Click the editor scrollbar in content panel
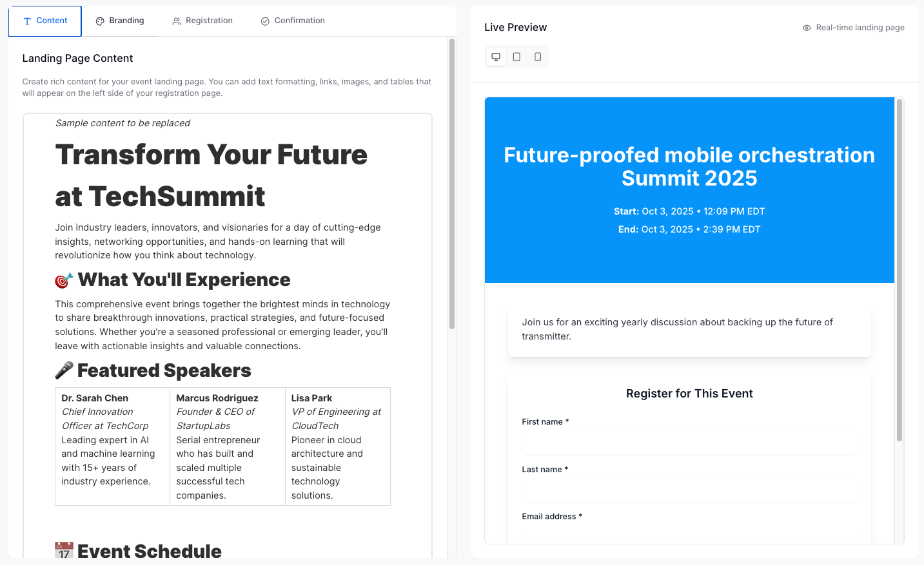 click(x=452, y=184)
